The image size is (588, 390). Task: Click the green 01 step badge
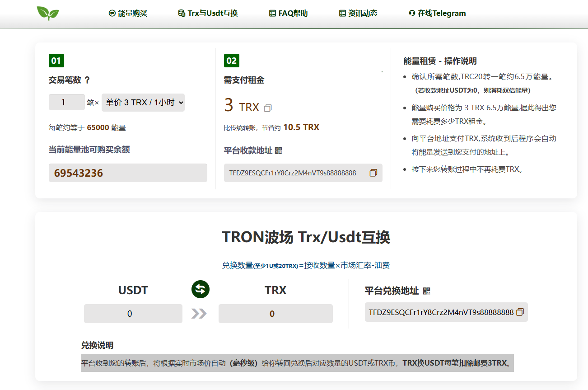click(56, 61)
